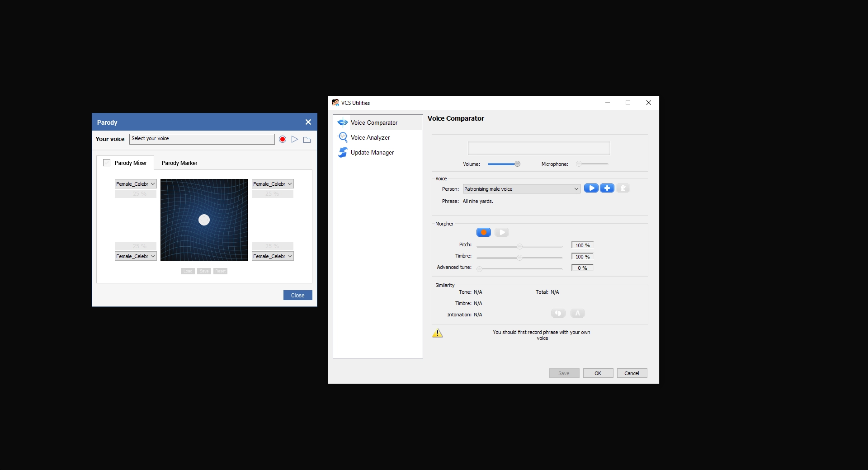Image resolution: width=868 pixels, height=470 pixels.
Task: Select Voice Comparator in the sidebar
Action: click(x=374, y=122)
